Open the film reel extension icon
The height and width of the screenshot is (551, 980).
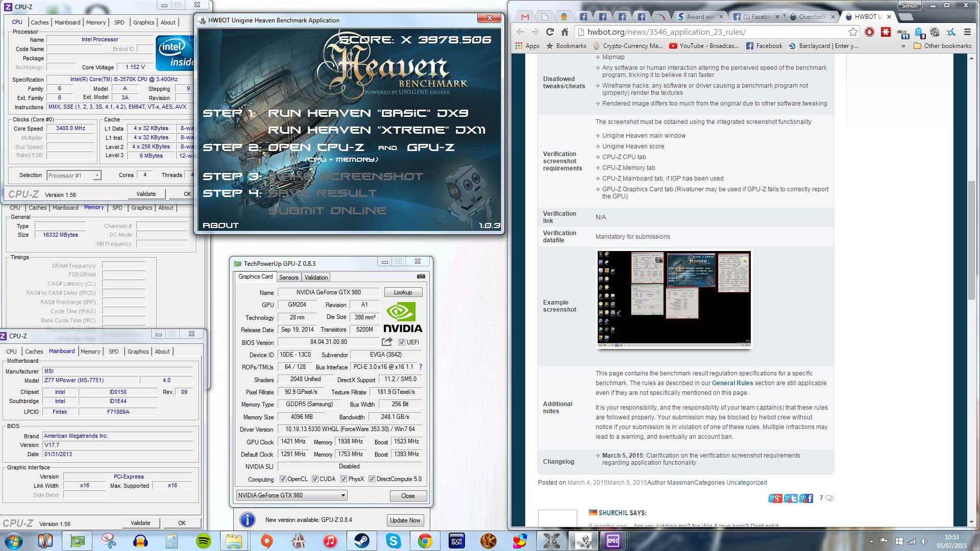pyautogui.click(x=935, y=32)
